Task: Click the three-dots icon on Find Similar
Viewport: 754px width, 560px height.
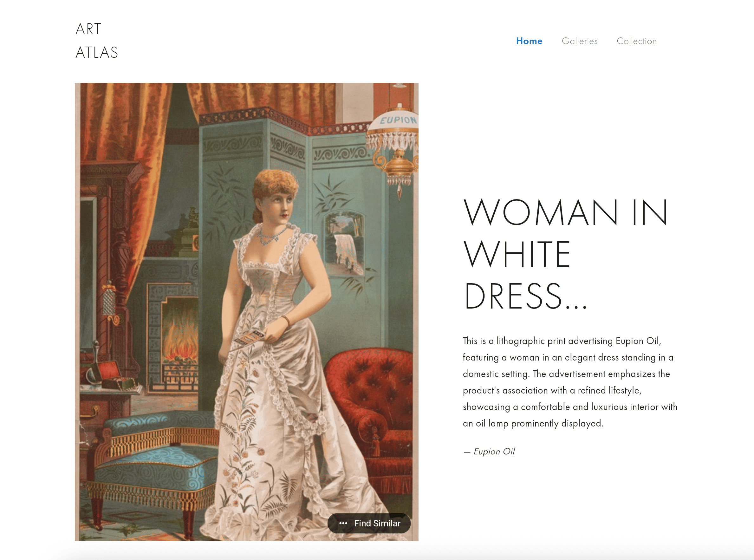Action: click(x=343, y=523)
